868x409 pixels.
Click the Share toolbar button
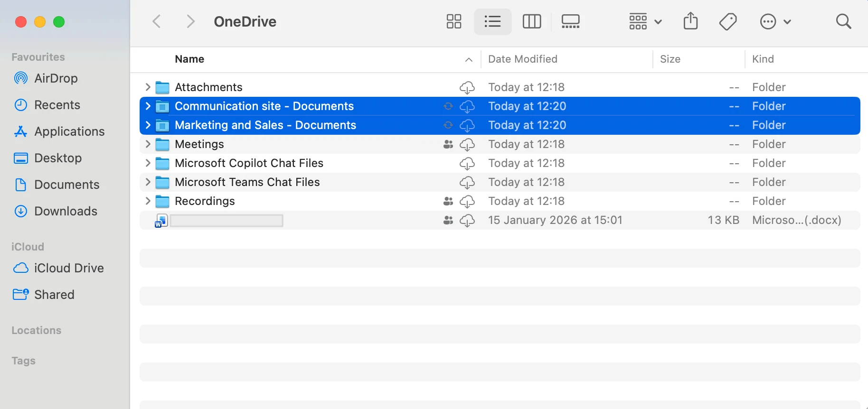(x=691, y=21)
